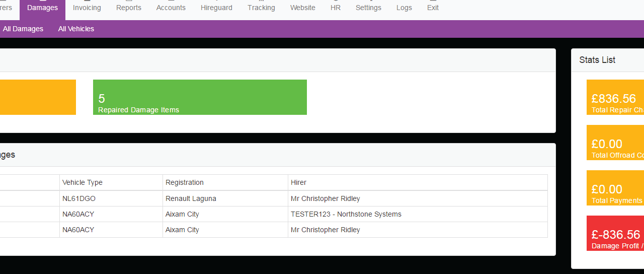This screenshot has width=644, height=274.
Task: Click the HR navigation item
Action: tap(336, 8)
